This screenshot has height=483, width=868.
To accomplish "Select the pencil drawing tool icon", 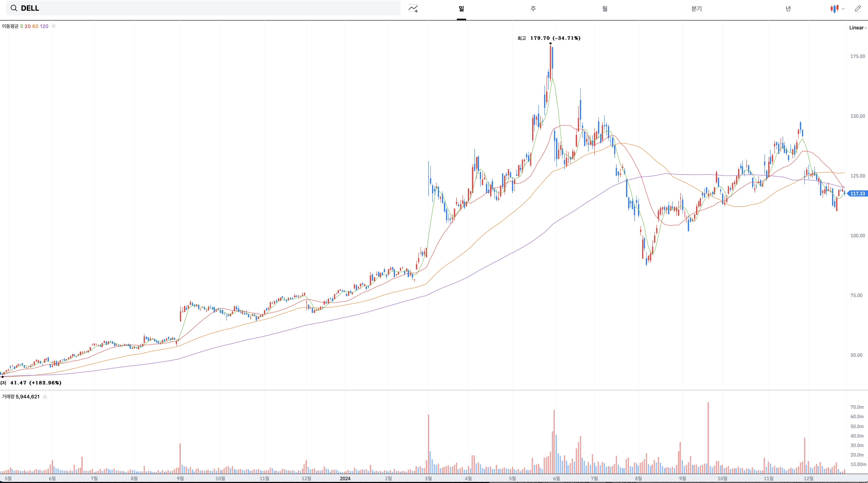I will tap(858, 9).
